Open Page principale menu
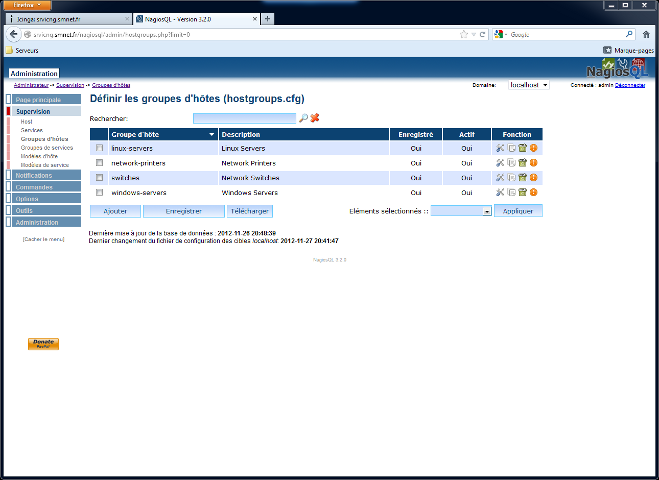659x480 pixels. point(44,100)
